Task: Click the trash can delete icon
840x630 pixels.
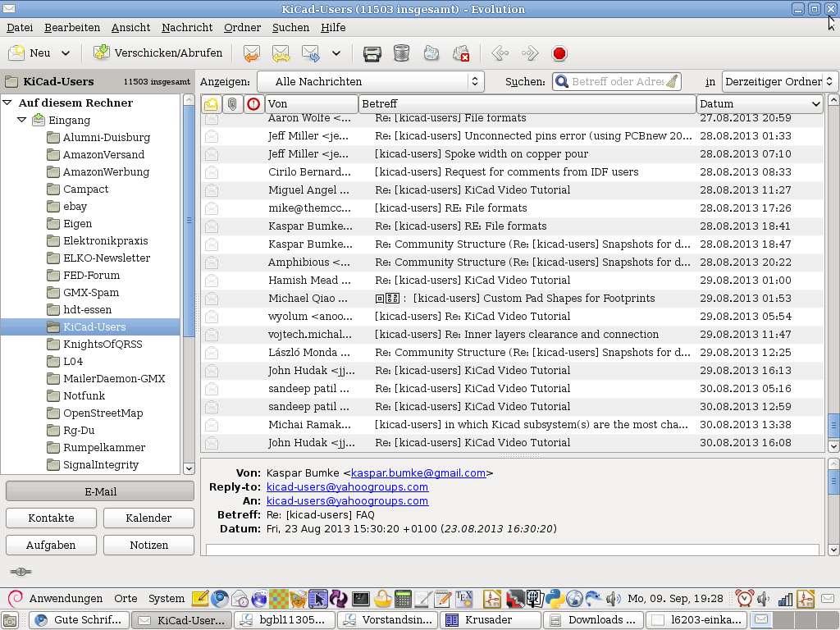Action: tap(402, 53)
